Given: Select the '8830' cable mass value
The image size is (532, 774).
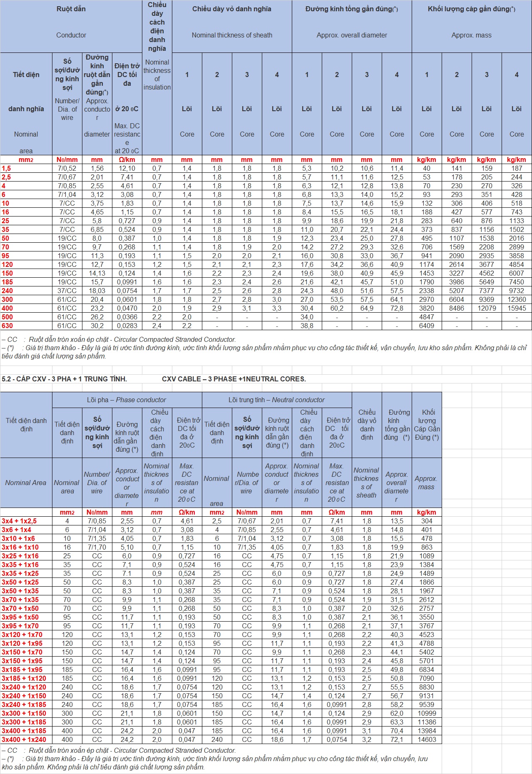Looking at the screenshot, I should [427, 687].
